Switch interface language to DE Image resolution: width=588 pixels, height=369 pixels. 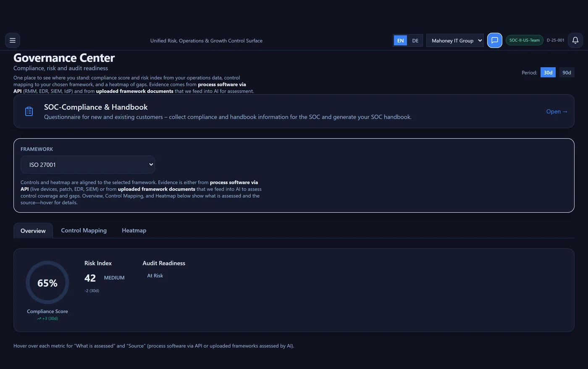(415, 40)
